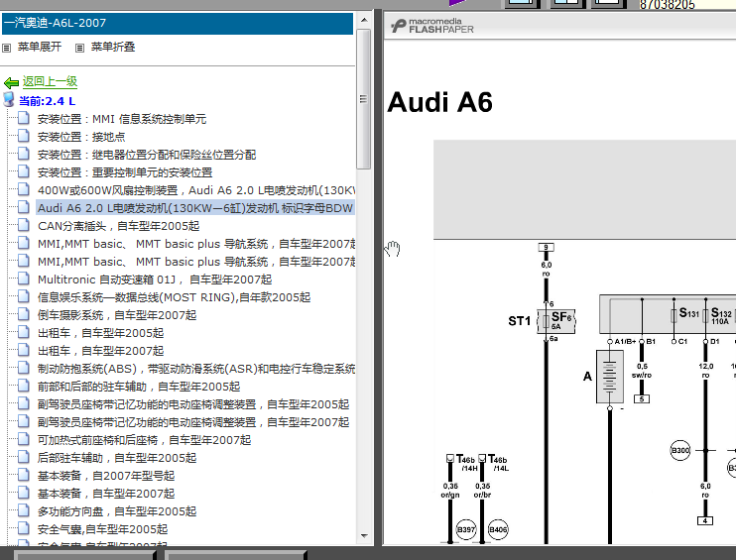Open 安装位置：继电器位置分配和保险丝位置分配
Screen dimensions: 736x560
[x=147, y=155]
